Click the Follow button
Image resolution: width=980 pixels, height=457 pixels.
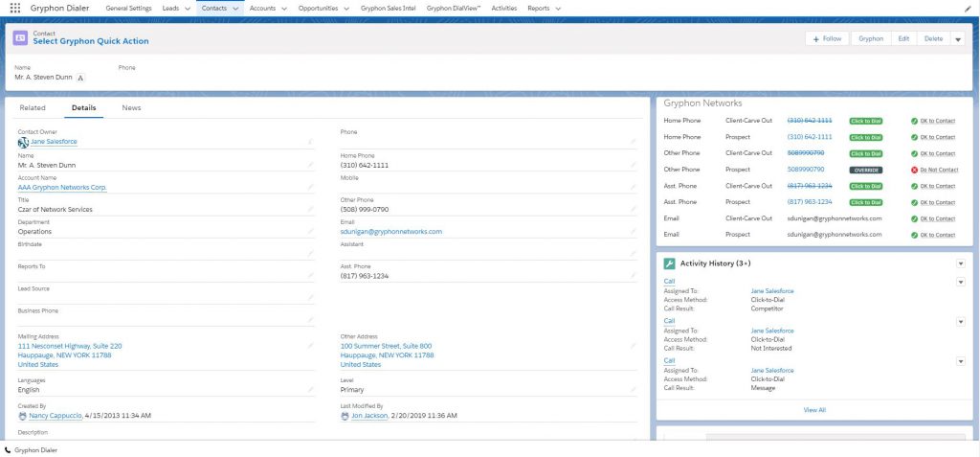click(x=828, y=39)
